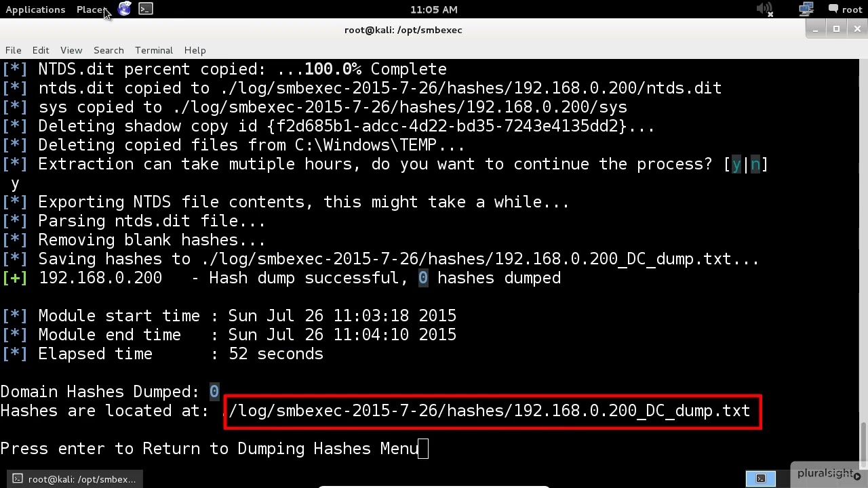Click the 'Deleting copied files from C:\Windows\TEMP' line

(x=233, y=145)
